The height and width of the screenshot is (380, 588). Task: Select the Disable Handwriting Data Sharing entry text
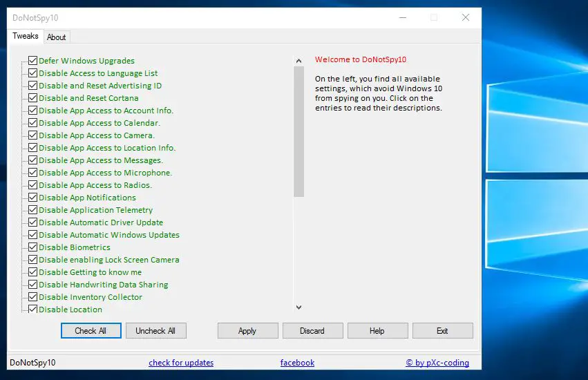(104, 285)
